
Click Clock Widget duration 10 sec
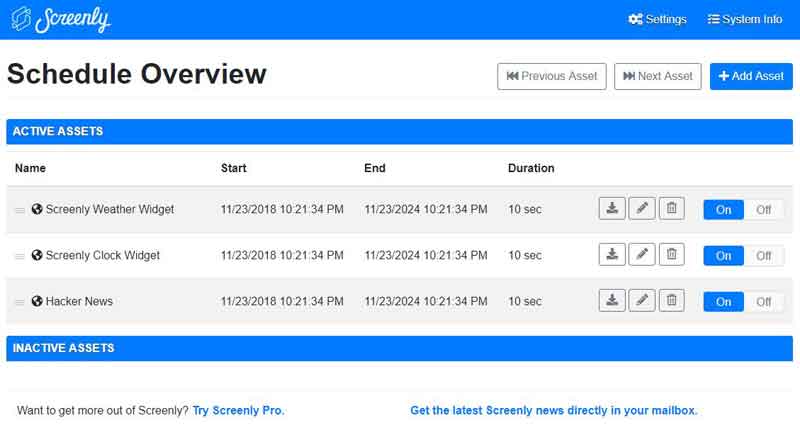pos(524,255)
